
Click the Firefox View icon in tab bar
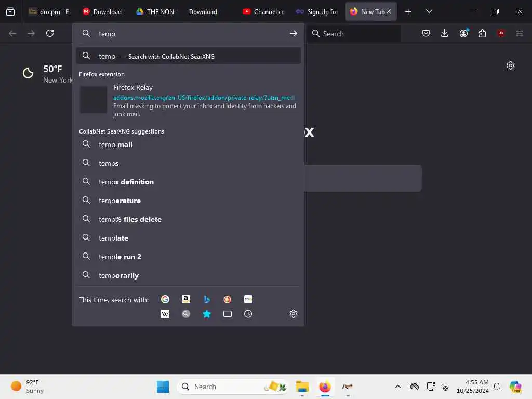pos(10,11)
